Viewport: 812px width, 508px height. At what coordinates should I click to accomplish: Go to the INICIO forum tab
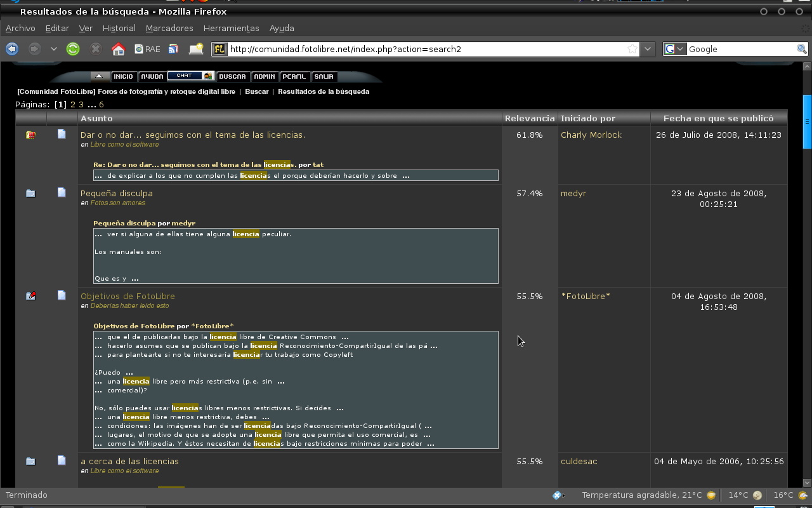point(123,76)
